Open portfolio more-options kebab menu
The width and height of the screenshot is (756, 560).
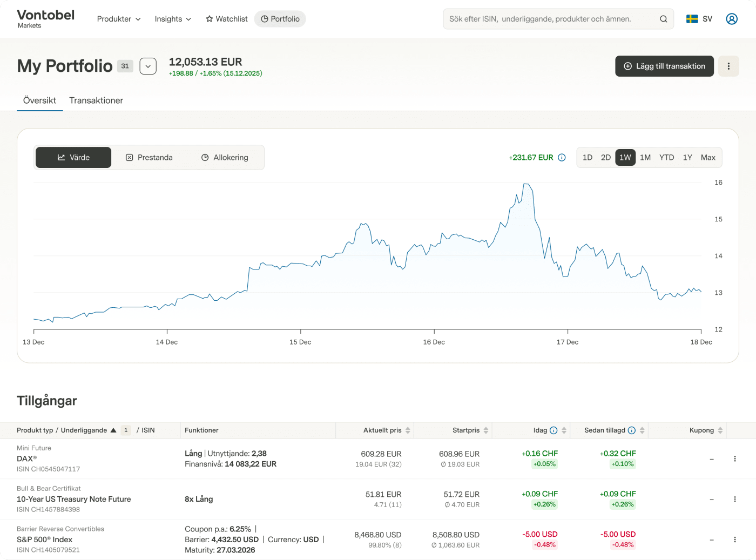pyautogui.click(x=728, y=66)
